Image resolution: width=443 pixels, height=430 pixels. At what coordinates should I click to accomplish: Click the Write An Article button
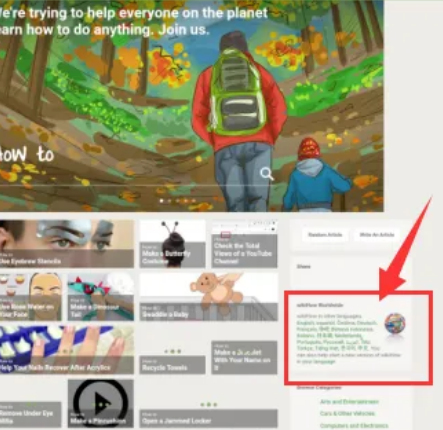(x=377, y=235)
